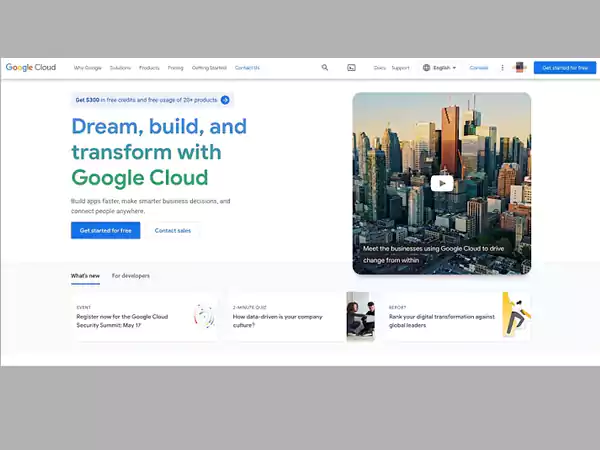Switch to the For developers tab
600x450 pixels.
tap(131, 276)
